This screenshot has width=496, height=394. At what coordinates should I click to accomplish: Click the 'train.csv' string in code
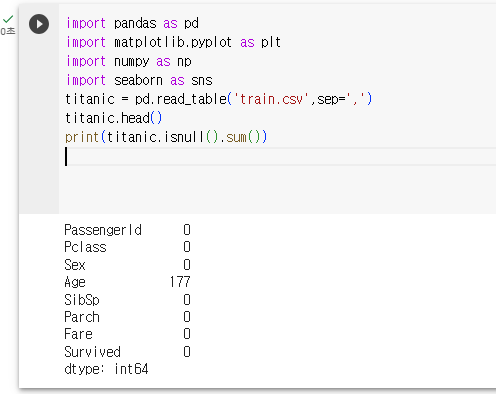pyautogui.click(x=271, y=99)
